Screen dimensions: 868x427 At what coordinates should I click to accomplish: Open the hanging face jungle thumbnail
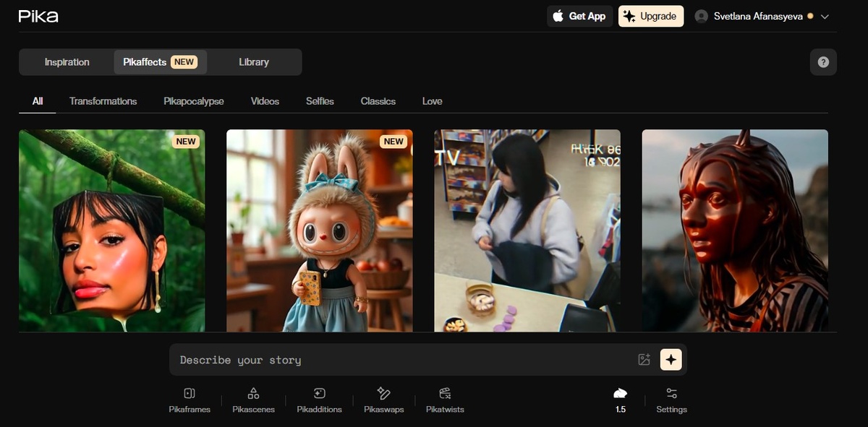click(x=111, y=230)
